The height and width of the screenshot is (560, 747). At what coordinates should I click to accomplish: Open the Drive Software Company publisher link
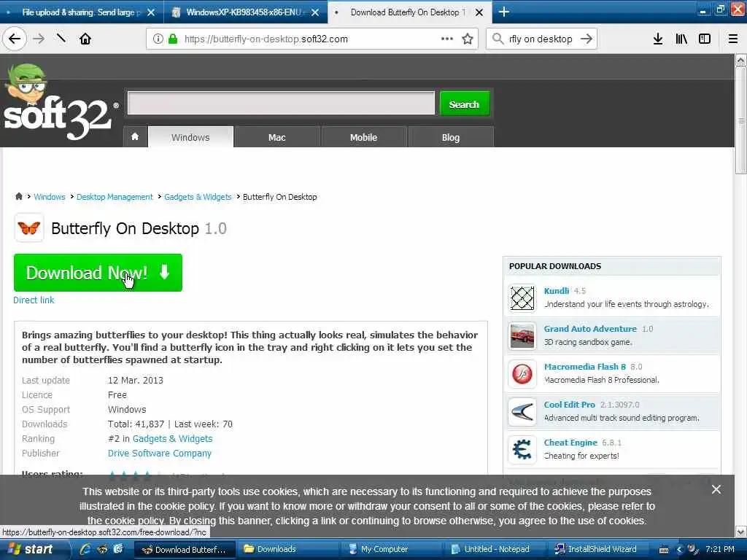click(x=160, y=454)
